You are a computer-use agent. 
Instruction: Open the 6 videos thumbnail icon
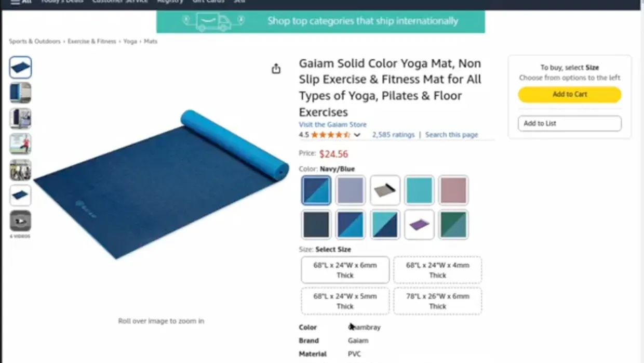(20, 221)
